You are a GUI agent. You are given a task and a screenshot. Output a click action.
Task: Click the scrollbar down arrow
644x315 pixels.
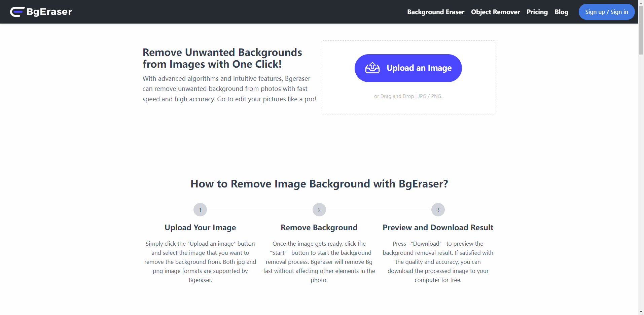pyautogui.click(x=641, y=312)
